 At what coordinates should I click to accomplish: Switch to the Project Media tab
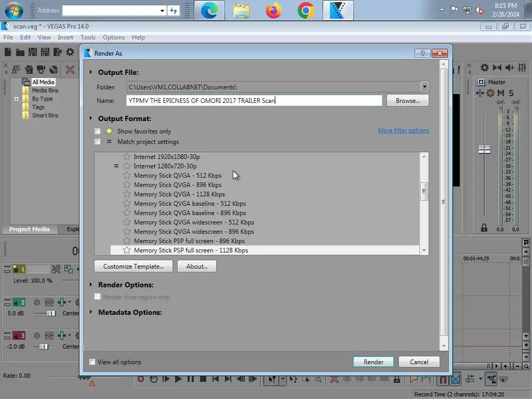pyautogui.click(x=30, y=229)
